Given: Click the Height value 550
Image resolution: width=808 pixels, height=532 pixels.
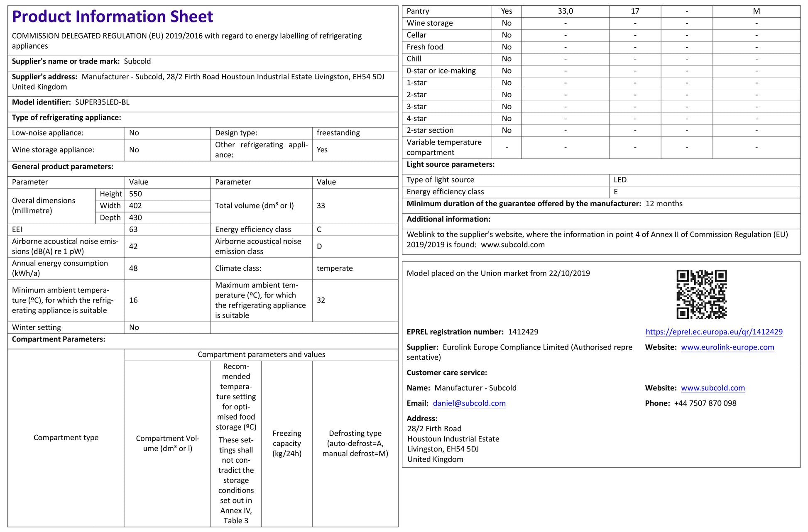Looking at the screenshot, I should click(x=135, y=194).
